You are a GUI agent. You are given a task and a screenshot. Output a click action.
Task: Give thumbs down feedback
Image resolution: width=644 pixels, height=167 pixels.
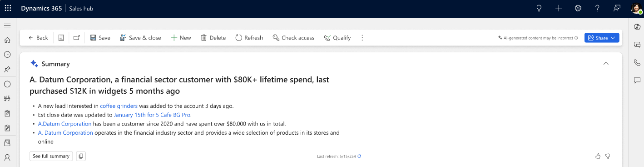[x=608, y=156]
